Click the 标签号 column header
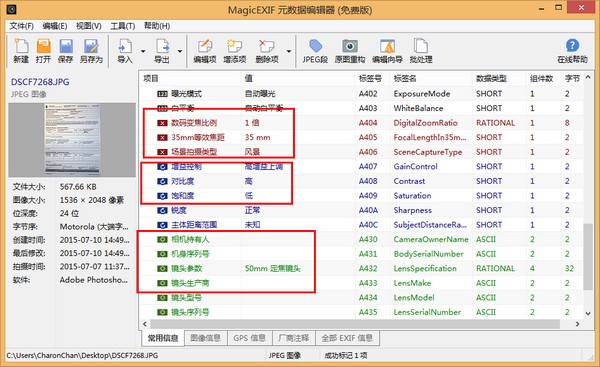Screen dimensions: 600x367 click(370, 78)
